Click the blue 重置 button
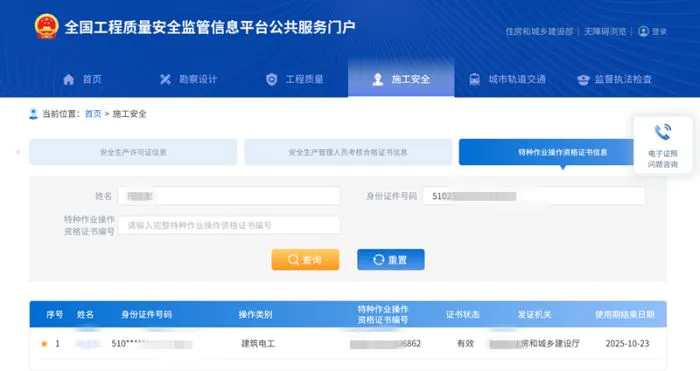Image resolution: width=700 pixels, height=371 pixels. (x=391, y=260)
